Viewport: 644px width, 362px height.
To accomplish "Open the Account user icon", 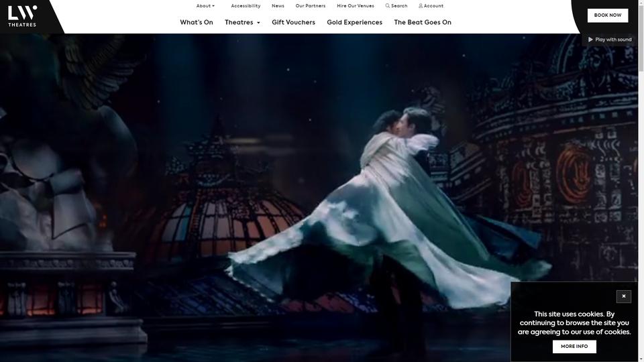I will (x=421, y=6).
